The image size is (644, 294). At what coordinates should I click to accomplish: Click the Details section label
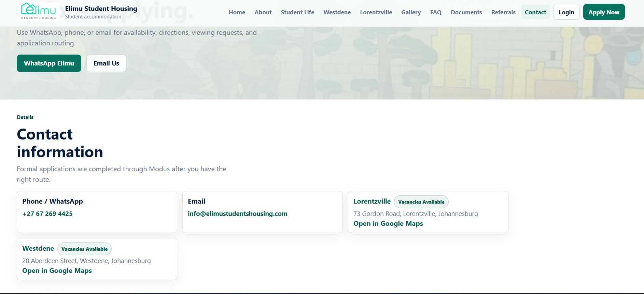click(x=25, y=117)
